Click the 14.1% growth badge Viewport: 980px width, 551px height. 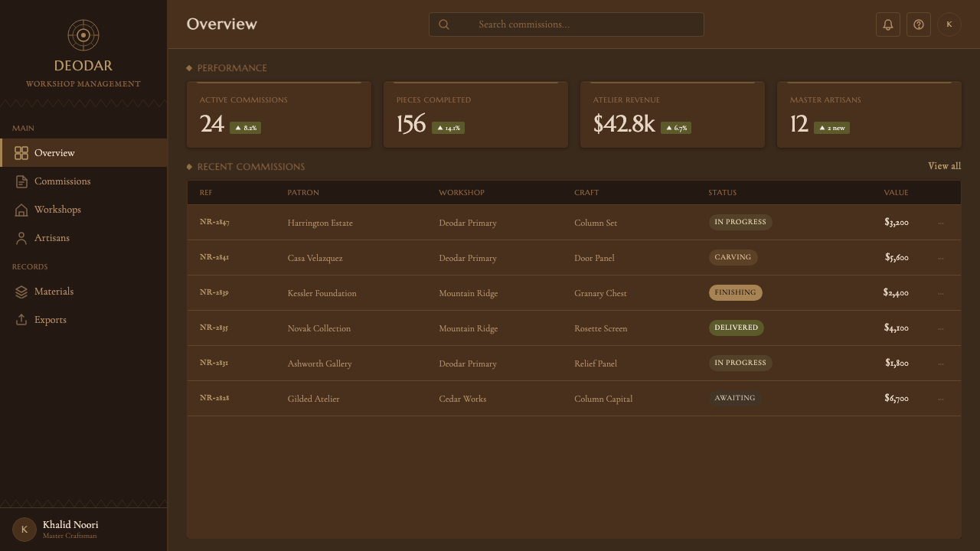(448, 128)
